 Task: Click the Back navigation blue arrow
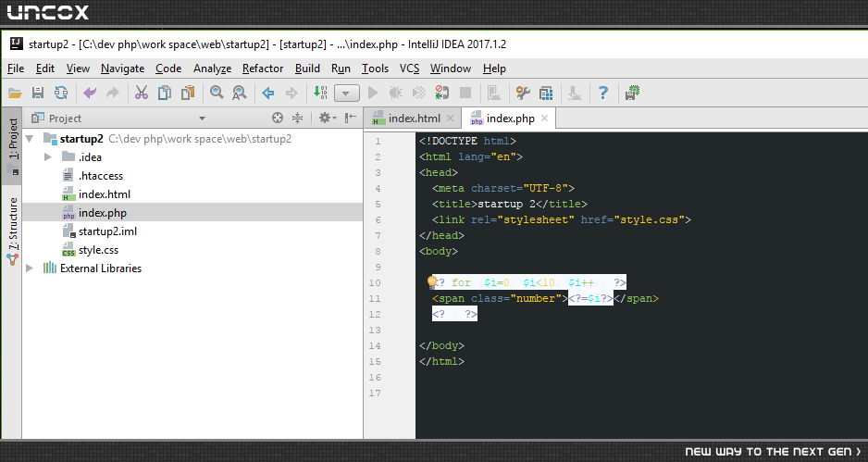point(268,94)
